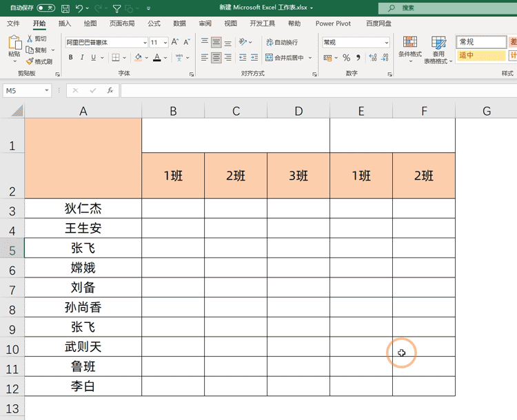Viewport: 517px width, 420px height.
Task: Select the 适中 cell style swatch
Action: click(x=481, y=55)
